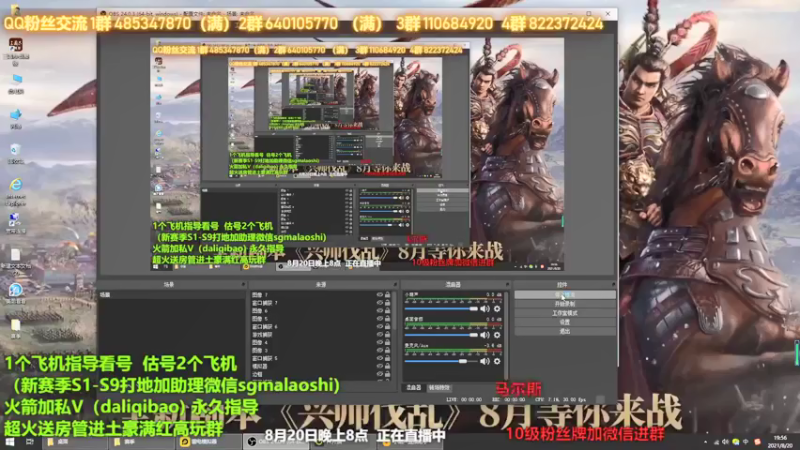Image resolution: width=800 pixels, height=450 pixels.
Task: Click the 桌面音频 volume slider
Action: (x=441, y=335)
